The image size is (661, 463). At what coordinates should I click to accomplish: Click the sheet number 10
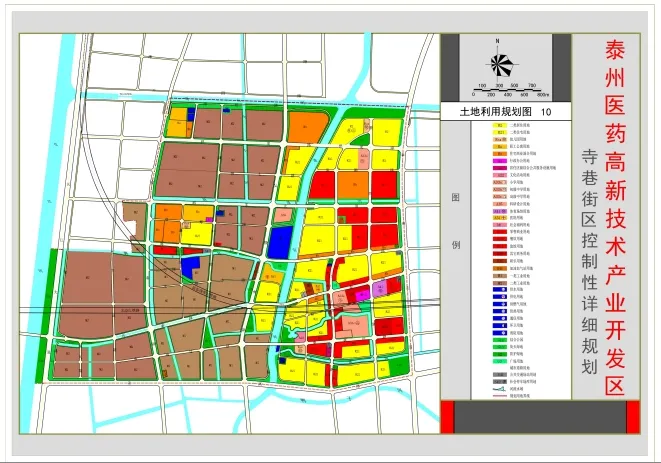tap(545, 113)
